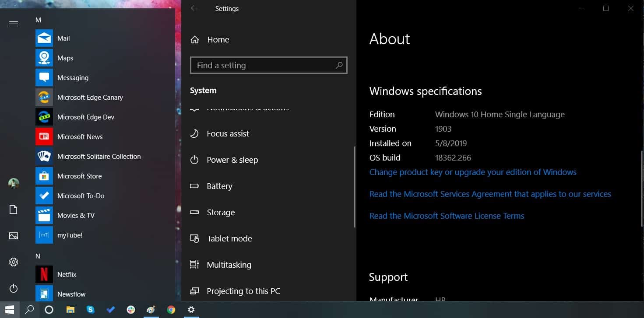Open Cortana circle on the taskbar
The width and height of the screenshot is (644, 318).
(49, 310)
